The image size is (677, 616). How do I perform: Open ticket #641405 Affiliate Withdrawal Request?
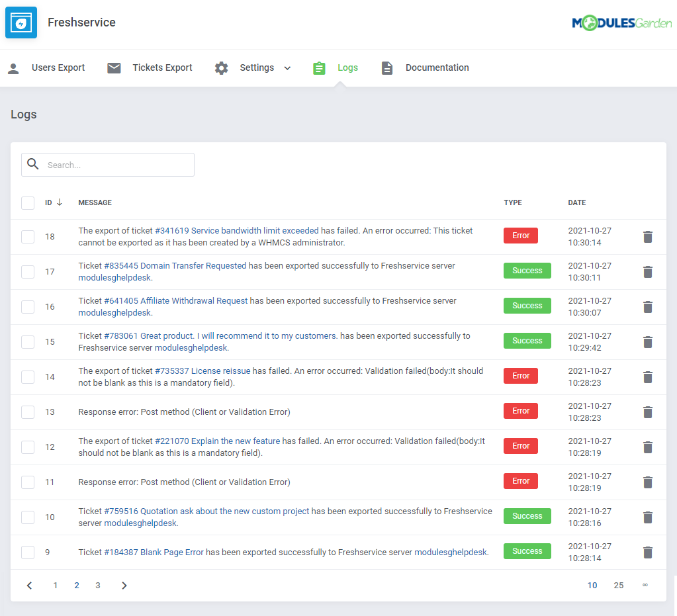176,301
